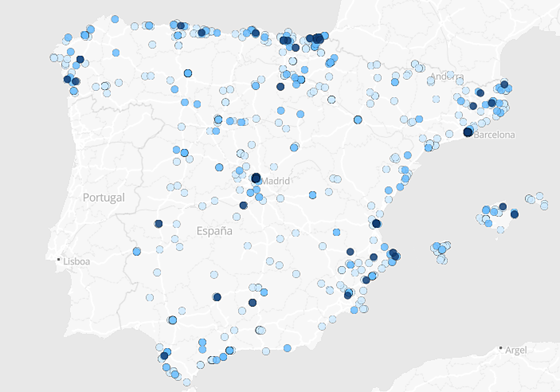The width and height of the screenshot is (560, 392).
Task: Click the pale marker directly below Andorra label
Action: (x=436, y=99)
